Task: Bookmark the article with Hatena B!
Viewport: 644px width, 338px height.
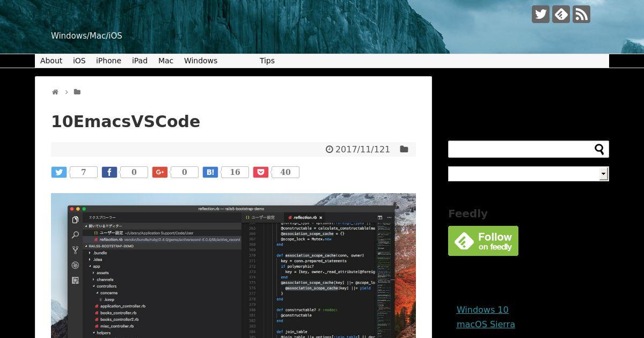Action: pos(210,172)
